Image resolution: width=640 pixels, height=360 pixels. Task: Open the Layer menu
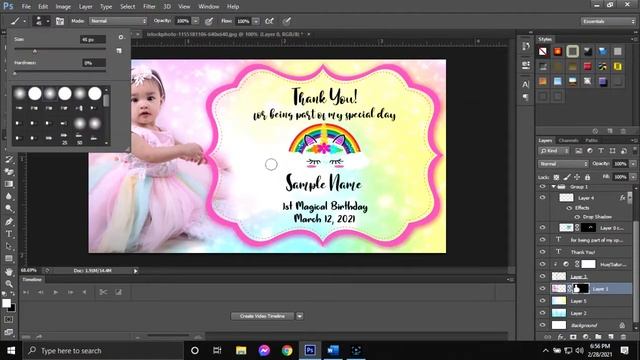tap(85, 7)
